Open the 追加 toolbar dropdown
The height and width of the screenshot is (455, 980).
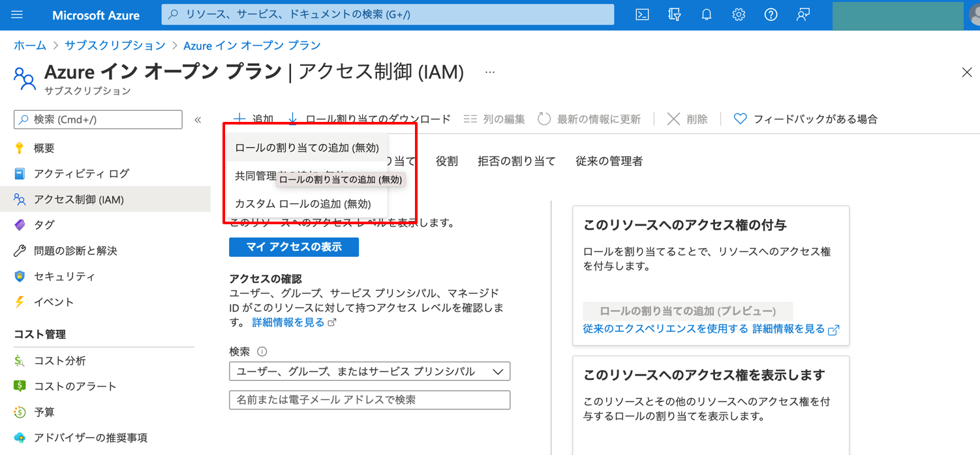(254, 119)
